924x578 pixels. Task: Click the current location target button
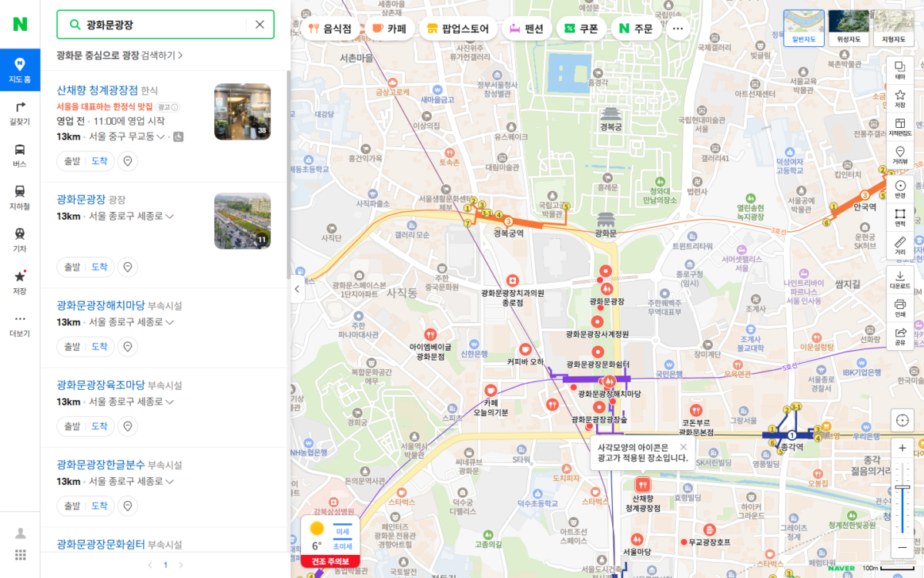point(902,420)
